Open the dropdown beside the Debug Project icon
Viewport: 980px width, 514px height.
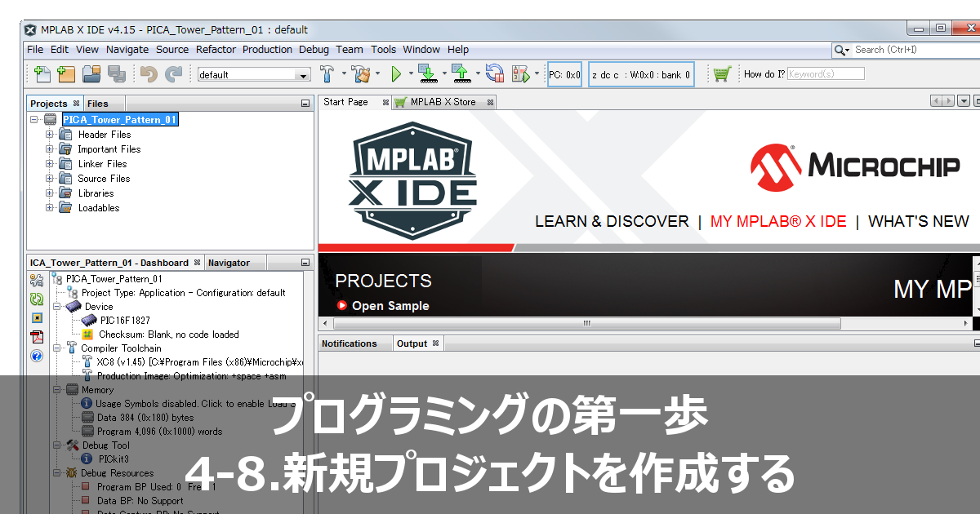click(537, 74)
